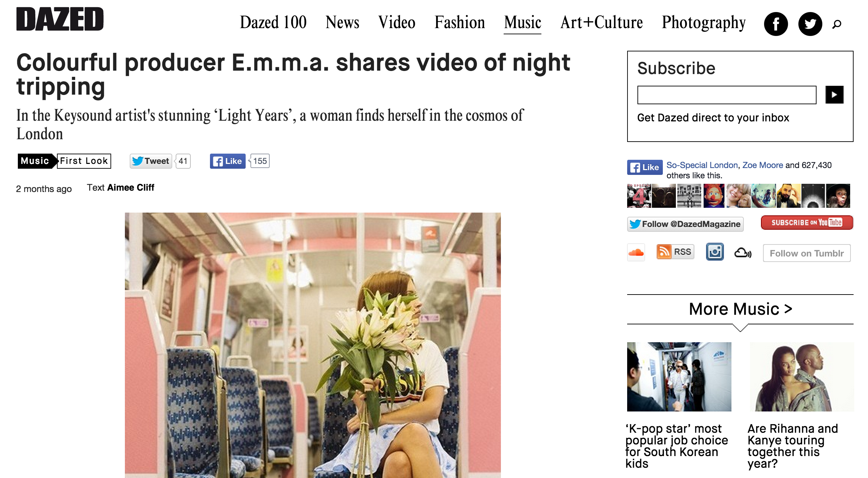Like the article on Facebook
Image resolution: width=868 pixels, height=478 pixels.
tap(227, 161)
